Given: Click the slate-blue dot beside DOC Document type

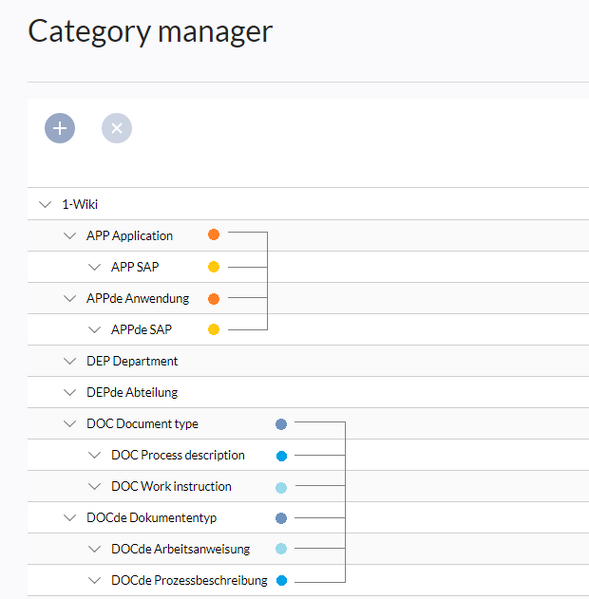Looking at the screenshot, I should click(281, 424).
